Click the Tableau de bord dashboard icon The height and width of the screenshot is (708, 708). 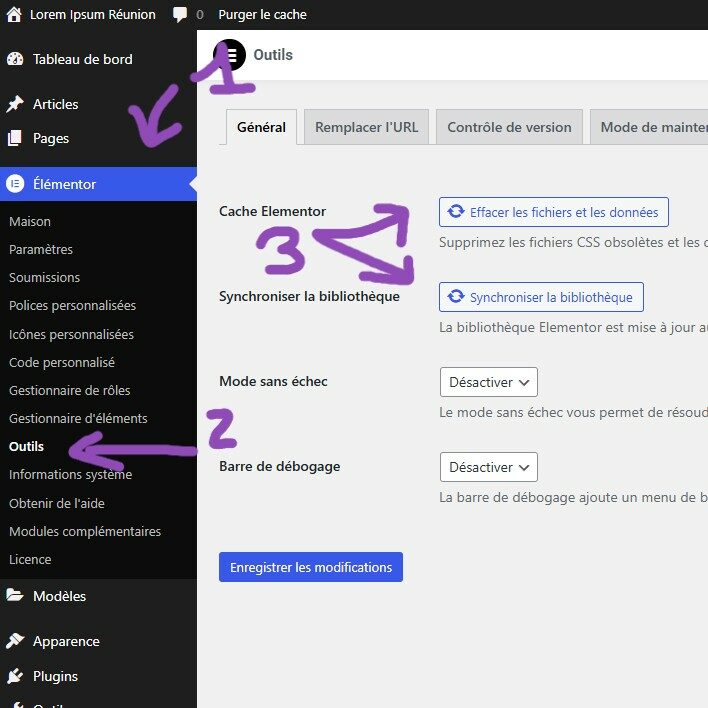point(15,59)
